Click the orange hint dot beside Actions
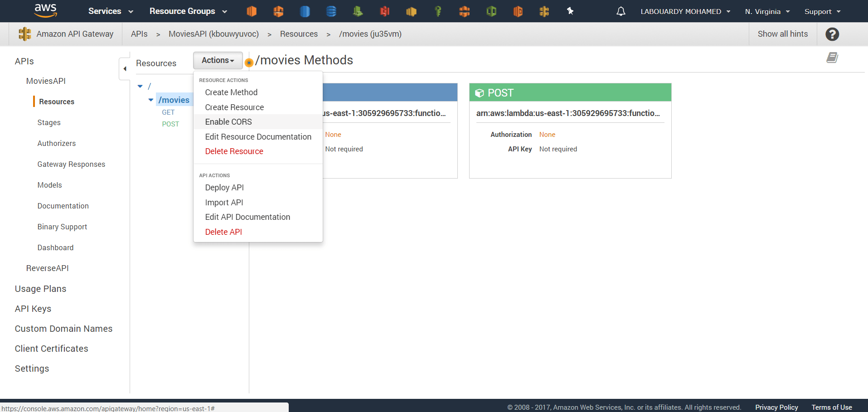Image resolution: width=868 pixels, height=412 pixels. point(249,63)
